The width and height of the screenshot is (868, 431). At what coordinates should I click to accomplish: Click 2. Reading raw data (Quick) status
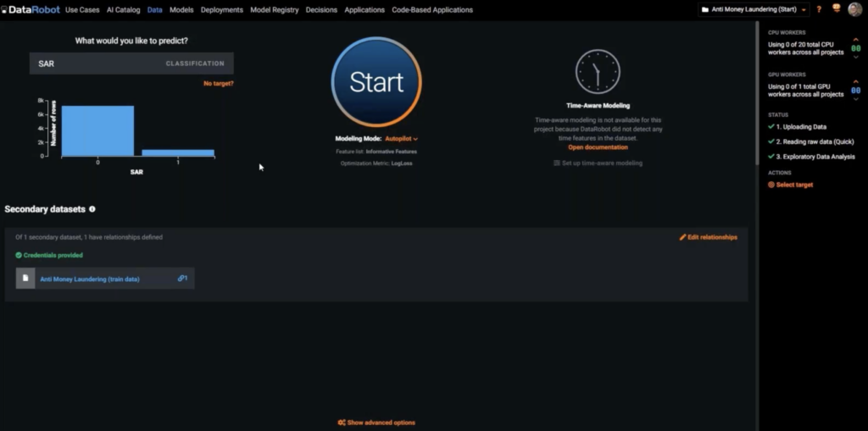coord(811,142)
